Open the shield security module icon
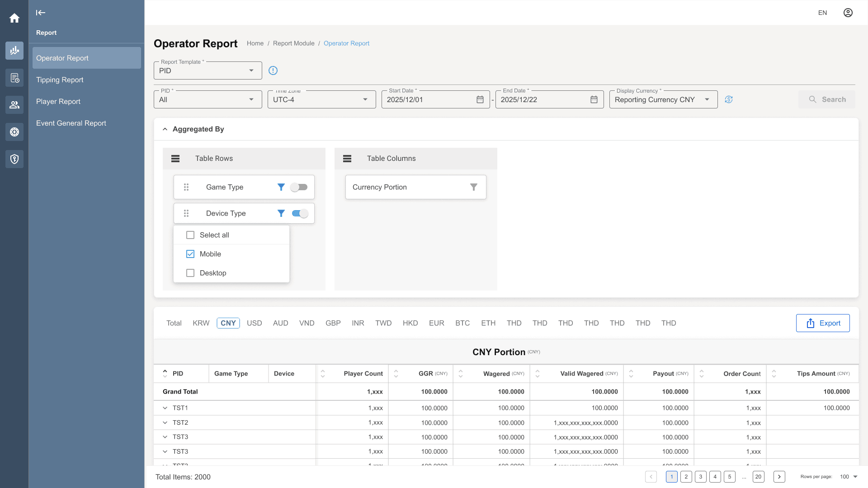The width and height of the screenshot is (868, 488). click(14, 159)
